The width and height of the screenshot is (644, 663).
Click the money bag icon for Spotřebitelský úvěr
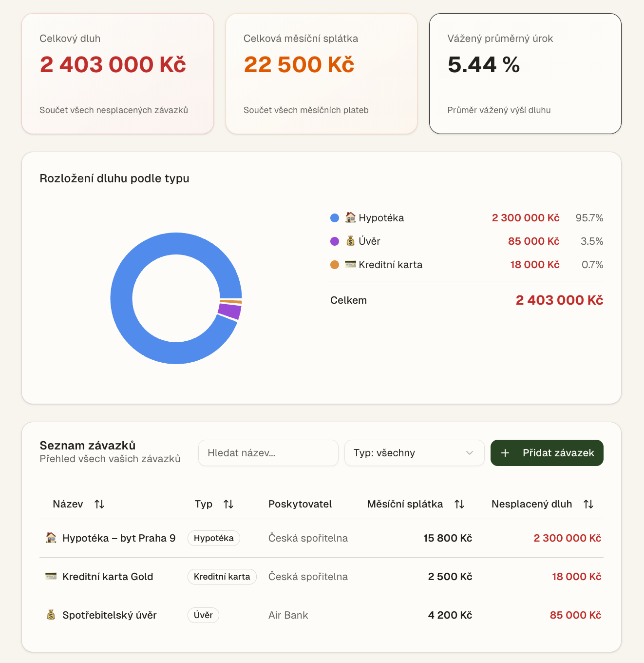coord(50,615)
